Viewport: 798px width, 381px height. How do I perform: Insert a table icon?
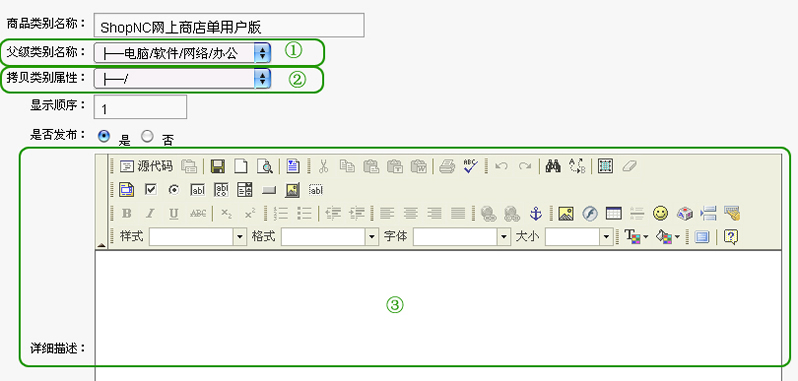point(613,214)
